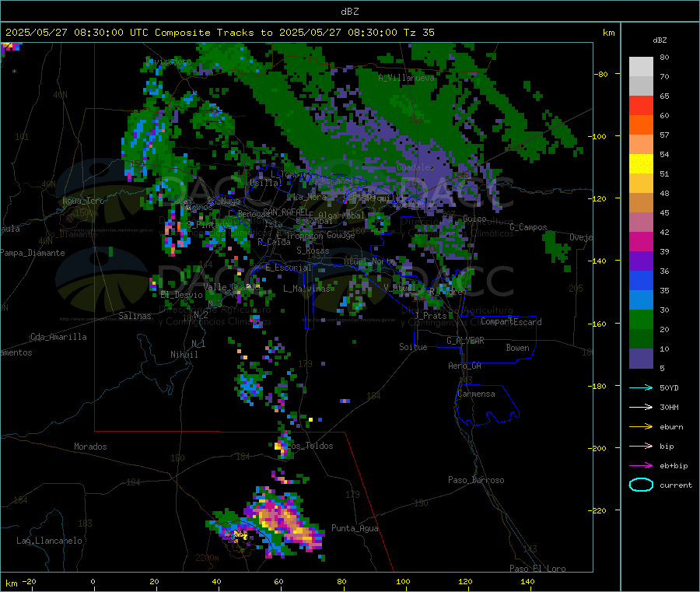Click the dBZ title at window top

click(349, 12)
